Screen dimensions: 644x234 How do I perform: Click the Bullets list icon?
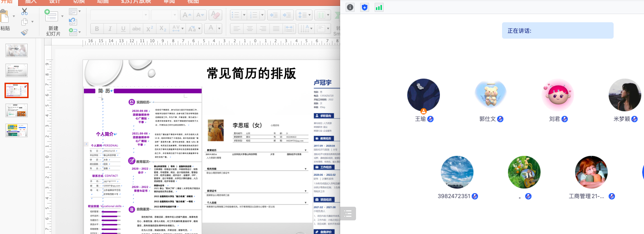pyautogui.click(x=235, y=15)
